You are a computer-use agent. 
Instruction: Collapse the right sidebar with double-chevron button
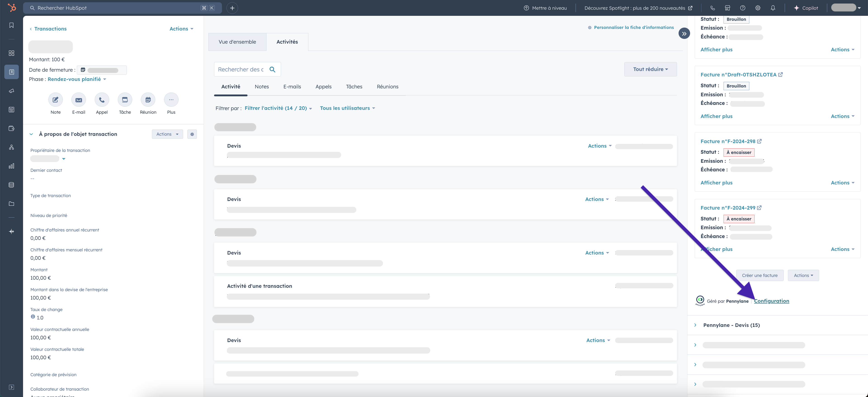(x=684, y=34)
